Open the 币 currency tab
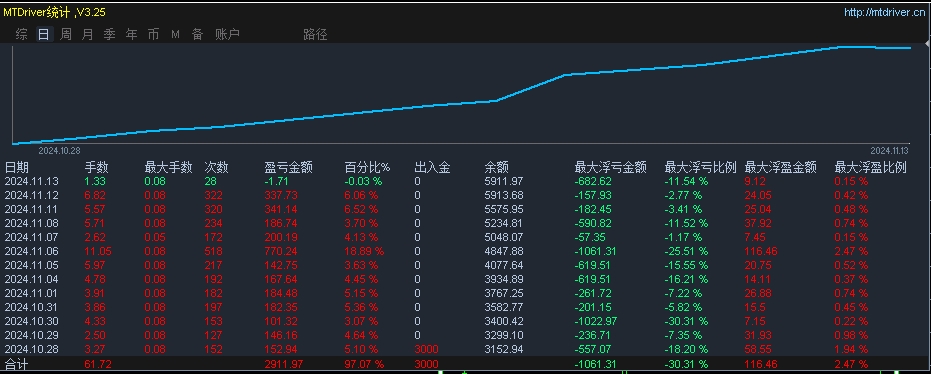This screenshot has height=374, width=931. click(x=154, y=34)
